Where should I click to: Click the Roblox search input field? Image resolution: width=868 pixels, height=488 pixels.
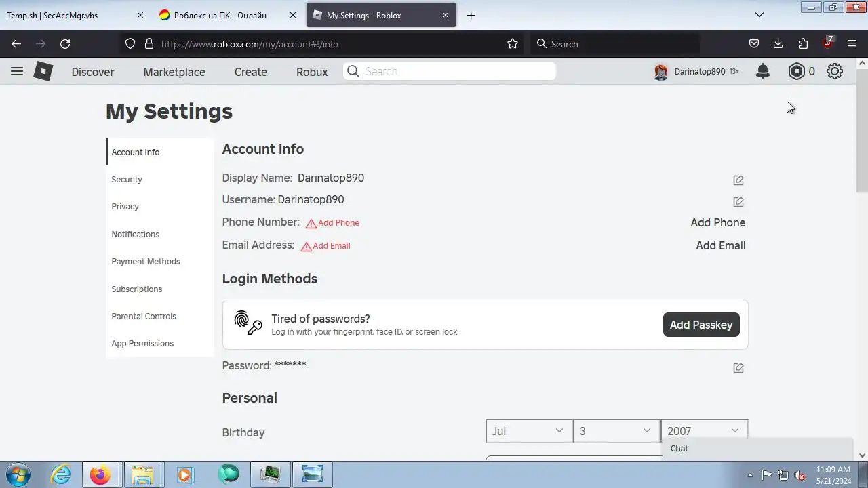449,71
